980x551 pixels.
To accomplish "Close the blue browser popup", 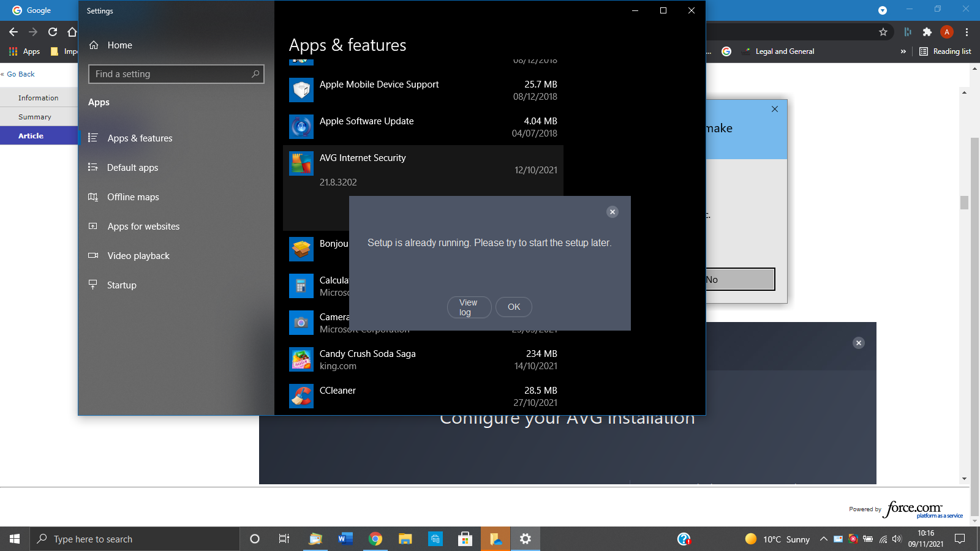I will pos(775,109).
